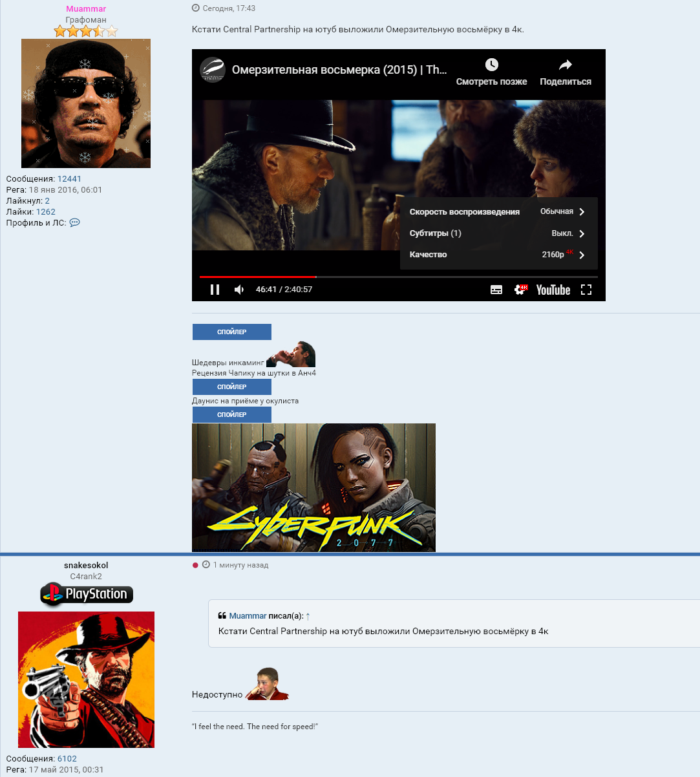
Task: Click the facepalm kid emoticon
Action: [x=267, y=684]
